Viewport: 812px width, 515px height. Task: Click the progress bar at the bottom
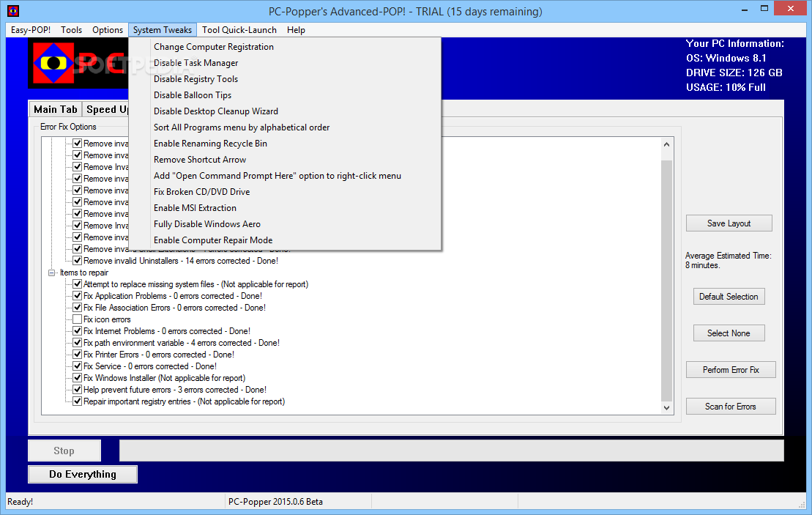tap(452, 451)
